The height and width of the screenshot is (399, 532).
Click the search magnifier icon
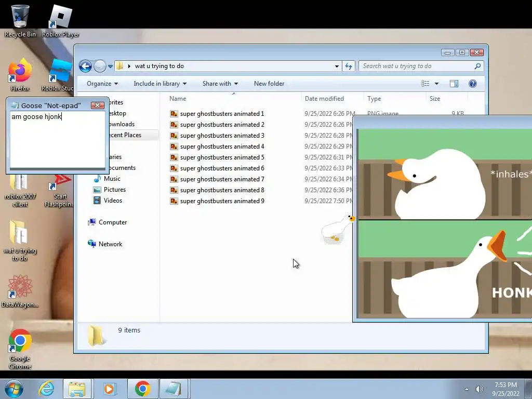(x=478, y=66)
